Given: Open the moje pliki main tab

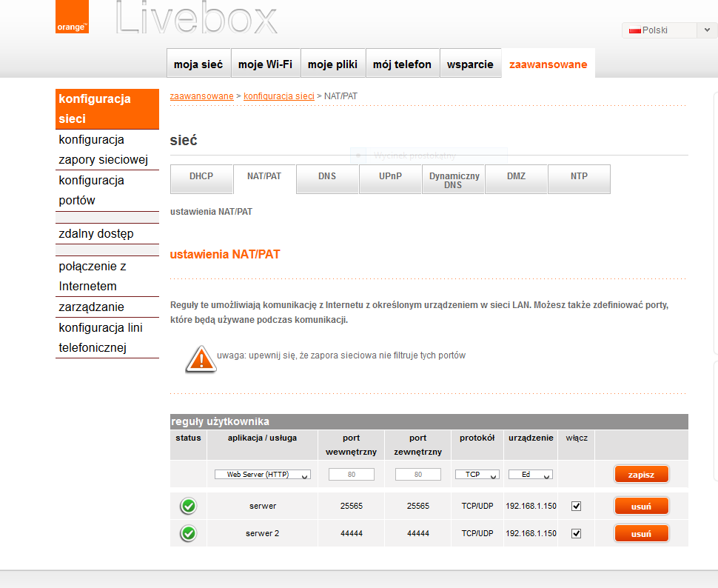Looking at the screenshot, I should click(332, 63).
